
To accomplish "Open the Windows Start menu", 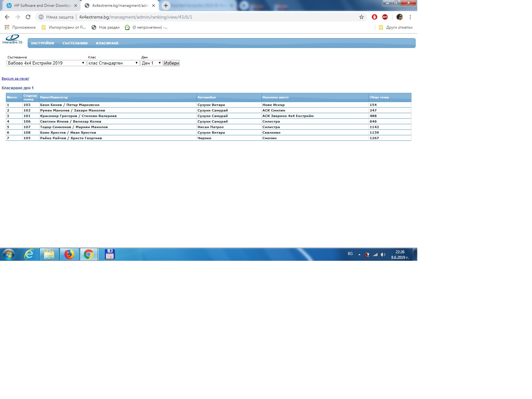I will click(x=9, y=254).
